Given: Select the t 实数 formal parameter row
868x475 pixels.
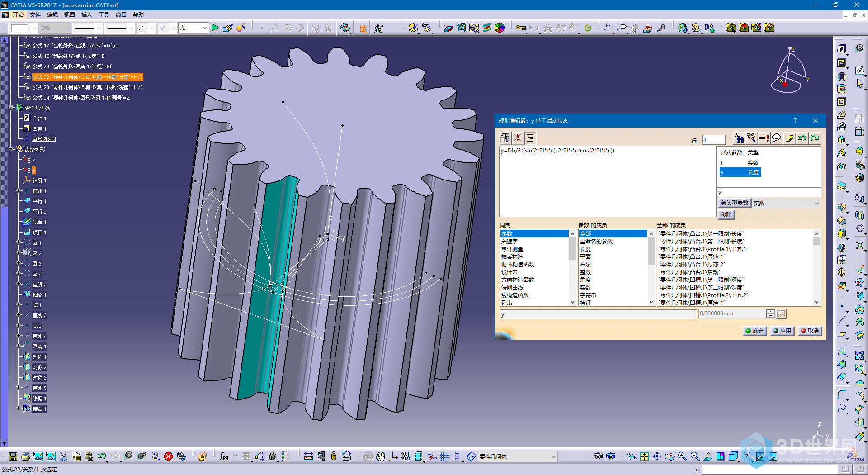Looking at the screenshot, I should [740, 163].
